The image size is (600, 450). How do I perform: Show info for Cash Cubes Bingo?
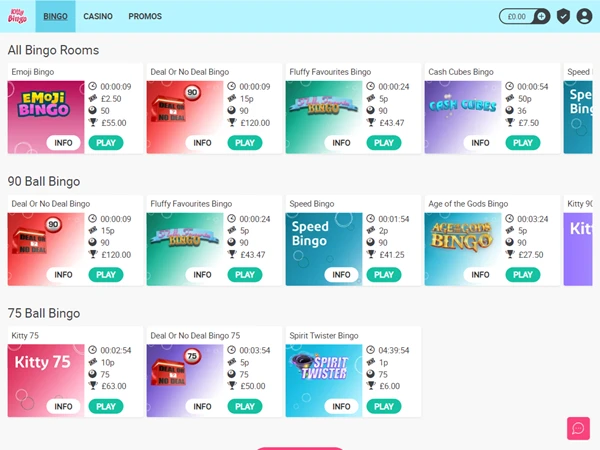tap(480, 143)
